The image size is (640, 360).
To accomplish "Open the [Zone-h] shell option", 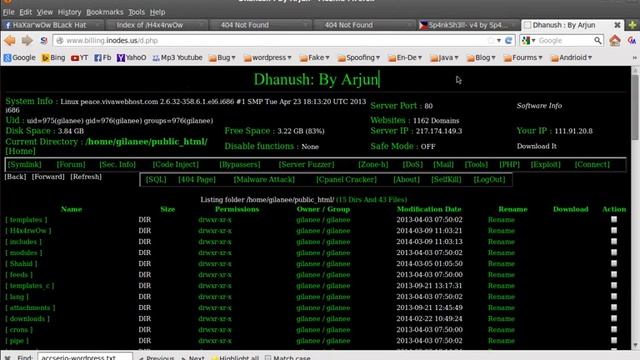I will (x=373, y=164).
